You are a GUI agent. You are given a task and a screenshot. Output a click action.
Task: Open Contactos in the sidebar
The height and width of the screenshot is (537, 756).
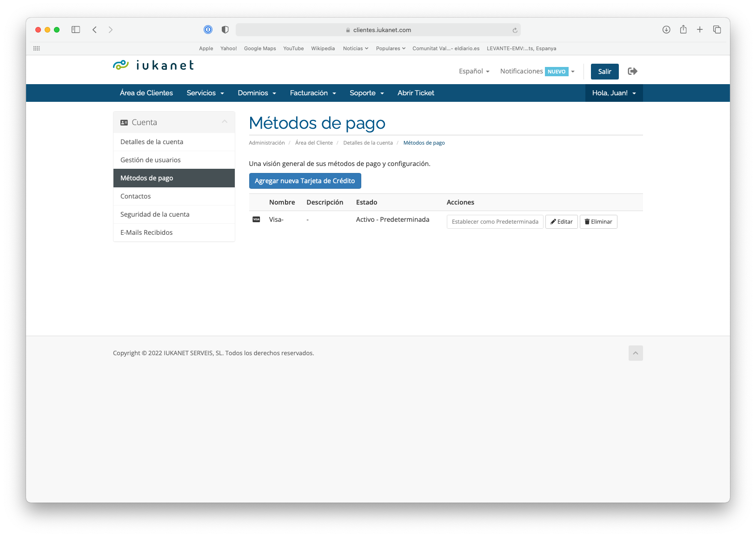pos(174,196)
